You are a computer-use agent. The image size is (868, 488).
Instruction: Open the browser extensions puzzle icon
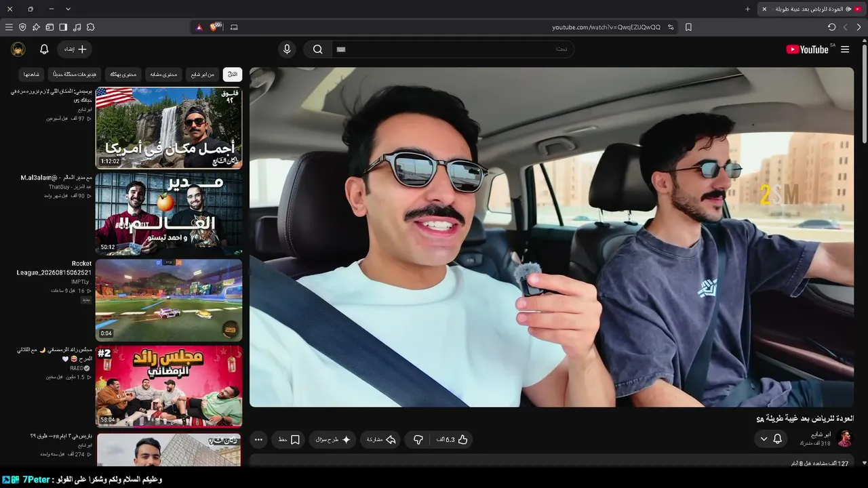click(90, 27)
